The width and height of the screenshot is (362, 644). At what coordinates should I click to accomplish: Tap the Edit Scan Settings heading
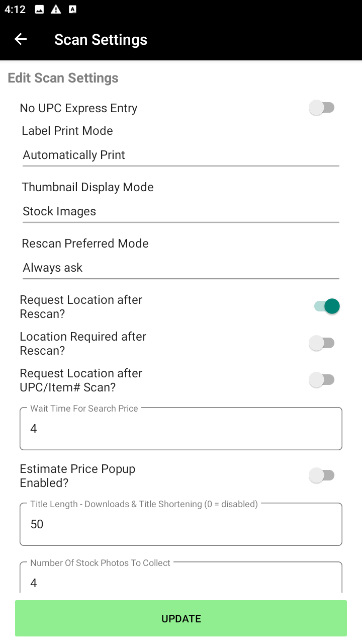click(x=63, y=78)
